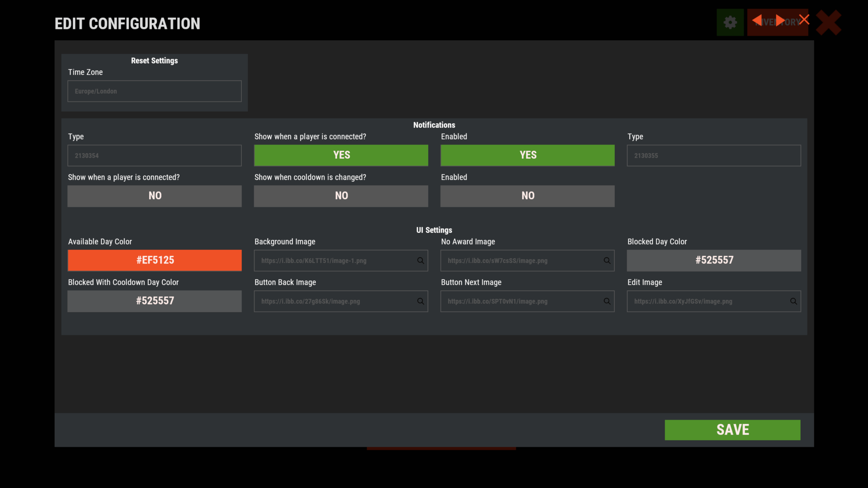The height and width of the screenshot is (488, 868).
Task: Click the Time Zone field showing Europe/London
Action: [154, 91]
